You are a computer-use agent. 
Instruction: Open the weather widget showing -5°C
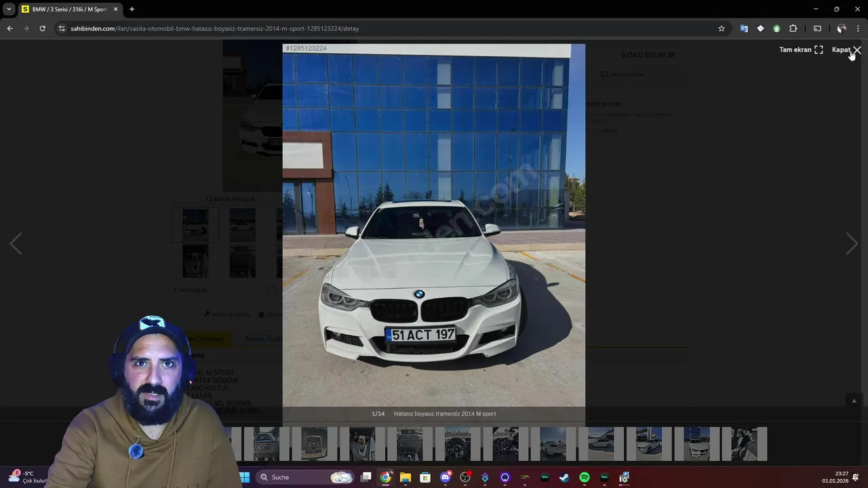click(27, 477)
